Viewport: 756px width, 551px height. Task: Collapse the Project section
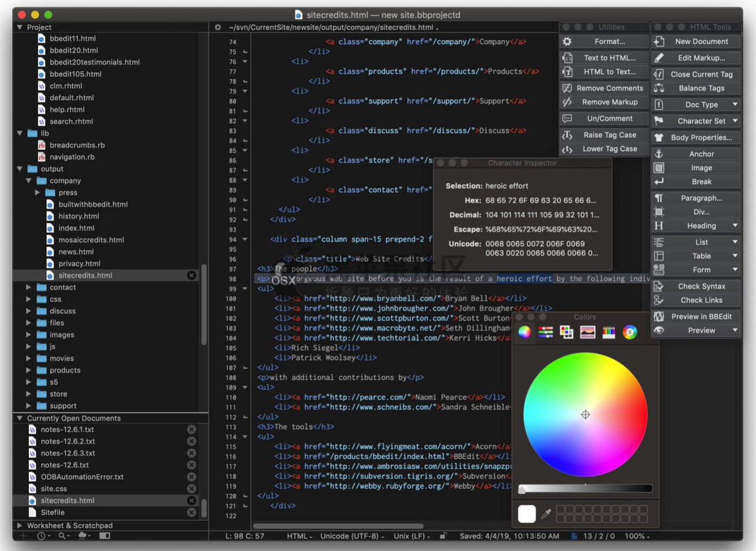click(20, 27)
